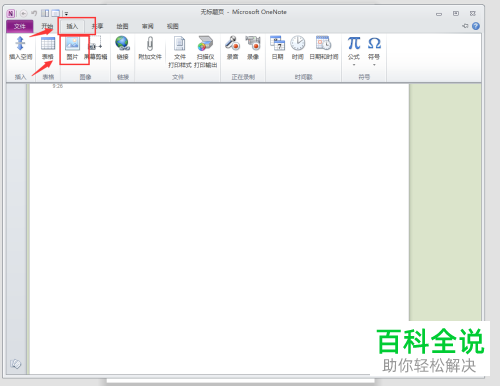The image size is (500, 386).
Task: Open the 审阅 Review tab
Action: 148,26
